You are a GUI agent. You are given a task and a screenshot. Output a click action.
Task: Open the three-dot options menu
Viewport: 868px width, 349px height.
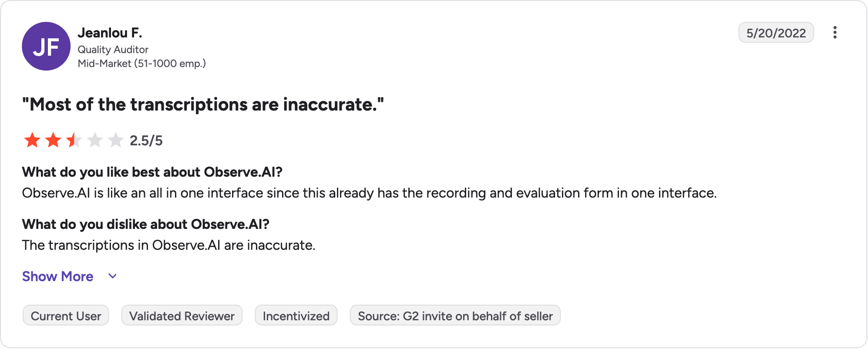click(x=834, y=33)
